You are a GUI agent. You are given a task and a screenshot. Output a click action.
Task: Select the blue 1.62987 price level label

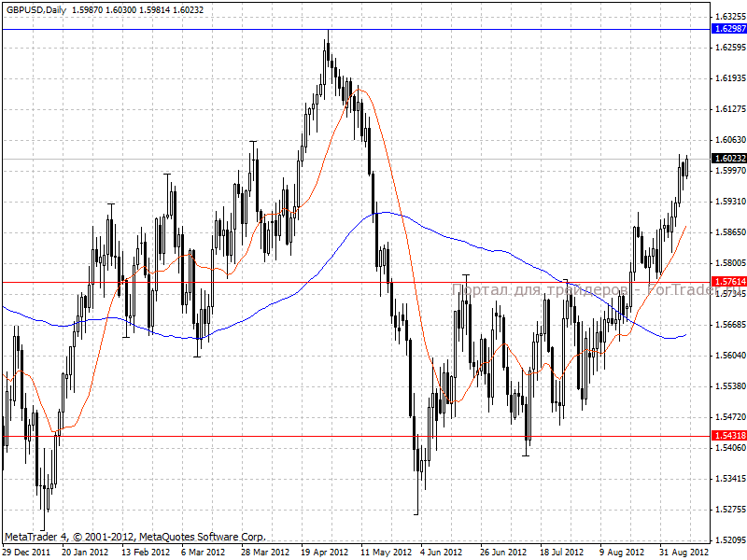point(729,29)
